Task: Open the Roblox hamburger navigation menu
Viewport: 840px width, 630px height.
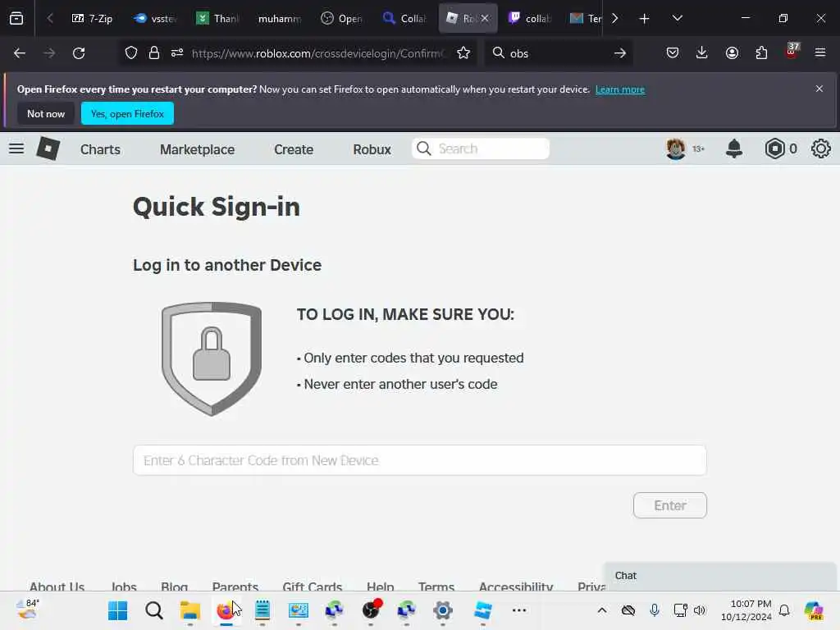Action: pos(16,148)
